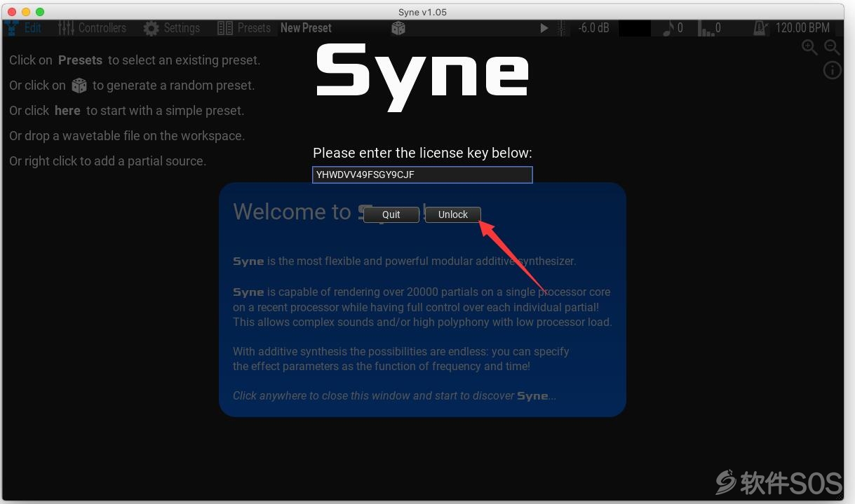Click 'Or drop a wavetable file' instruction text
Screen dimensions: 855x504
tap(127, 136)
